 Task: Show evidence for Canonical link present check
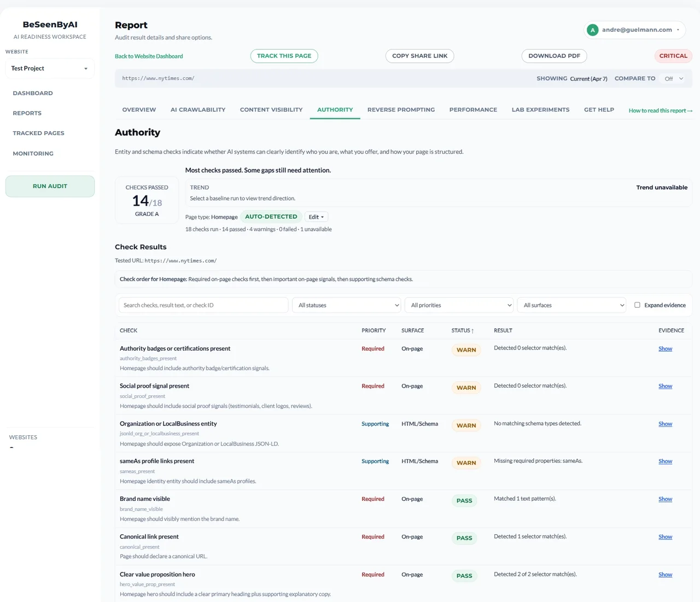[x=665, y=537]
